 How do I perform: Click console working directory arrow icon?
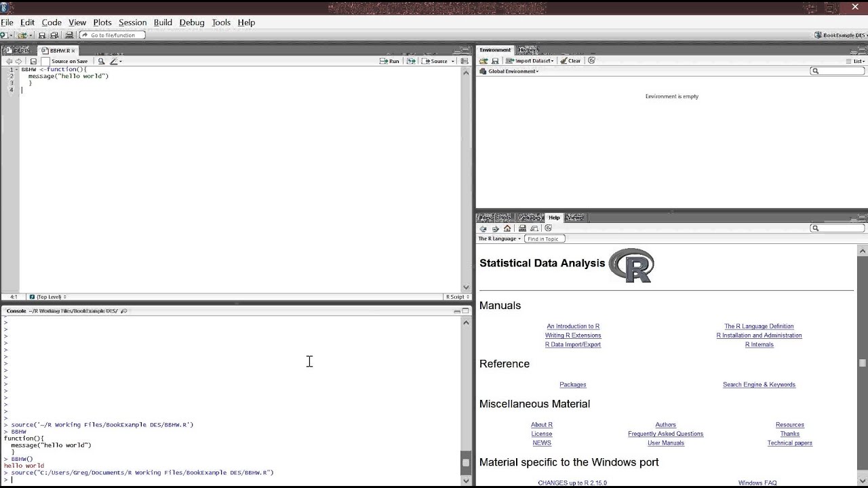coord(124,311)
